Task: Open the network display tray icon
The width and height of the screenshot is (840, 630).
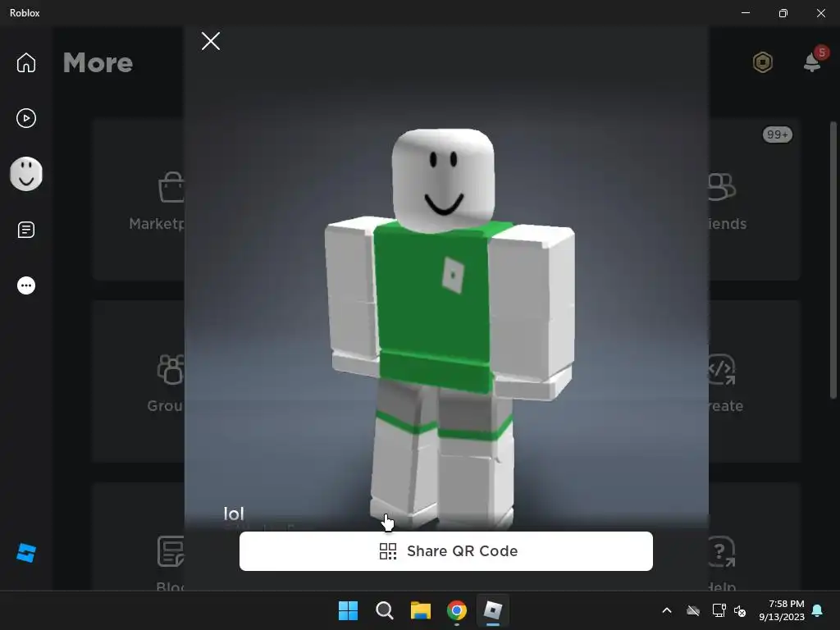Action: (x=719, y=610)
